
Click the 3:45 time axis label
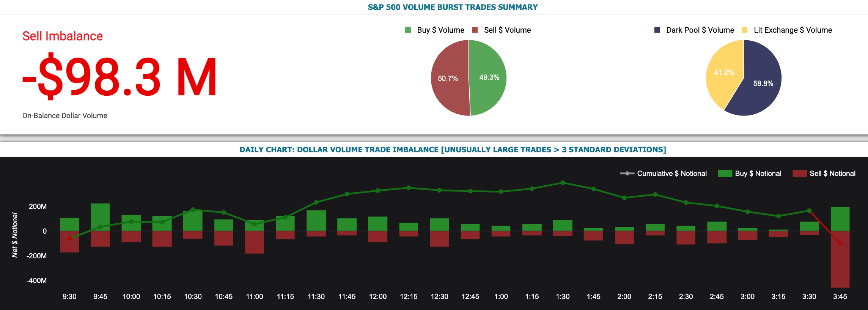(840, 297)
